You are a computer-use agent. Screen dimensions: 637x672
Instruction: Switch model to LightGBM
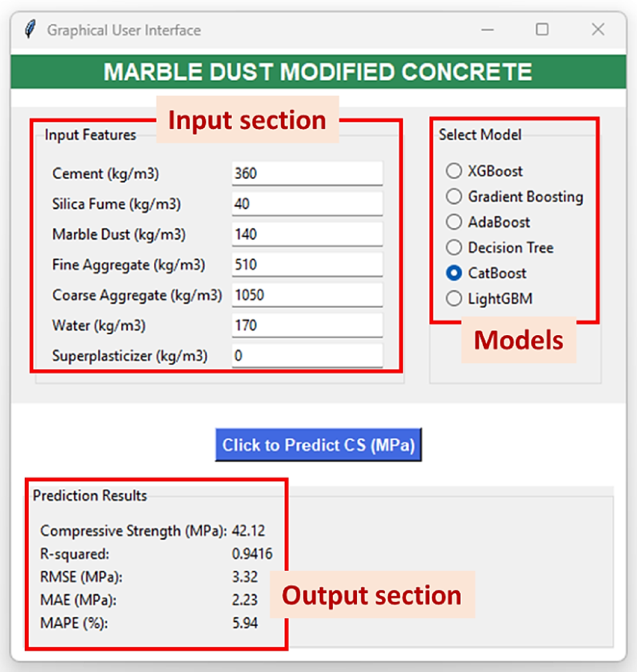click(x=453, y=299)
